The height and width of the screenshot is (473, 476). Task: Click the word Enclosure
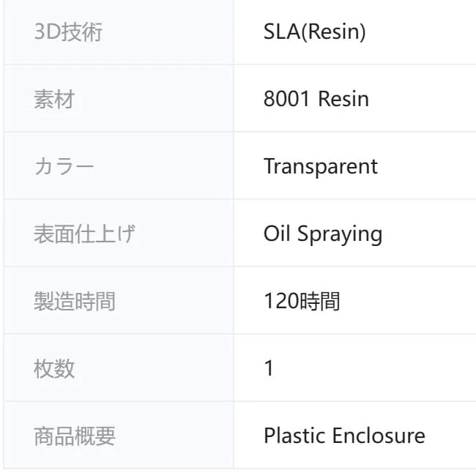pyautogui.click(x=379, y=436)
